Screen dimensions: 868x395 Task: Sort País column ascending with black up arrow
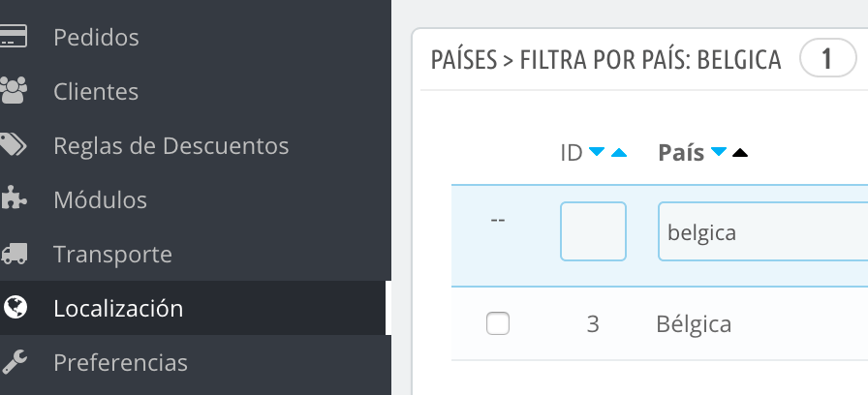740,152
